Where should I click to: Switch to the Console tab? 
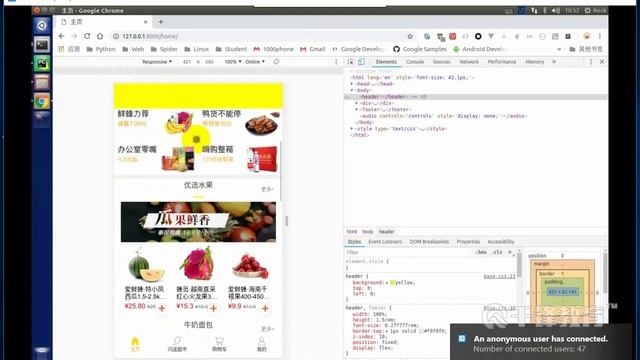(x=415, y=62)
